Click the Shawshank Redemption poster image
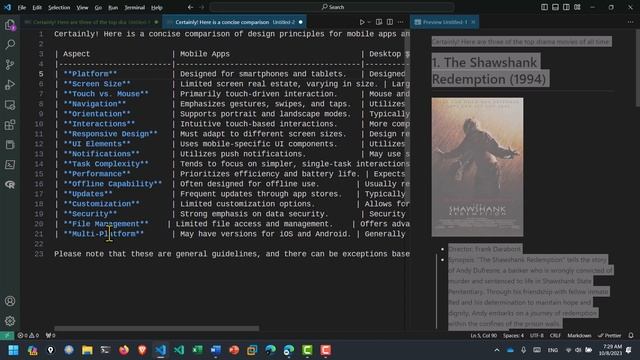Viewport: 640px width, 360px height. (x=477, y=167)
